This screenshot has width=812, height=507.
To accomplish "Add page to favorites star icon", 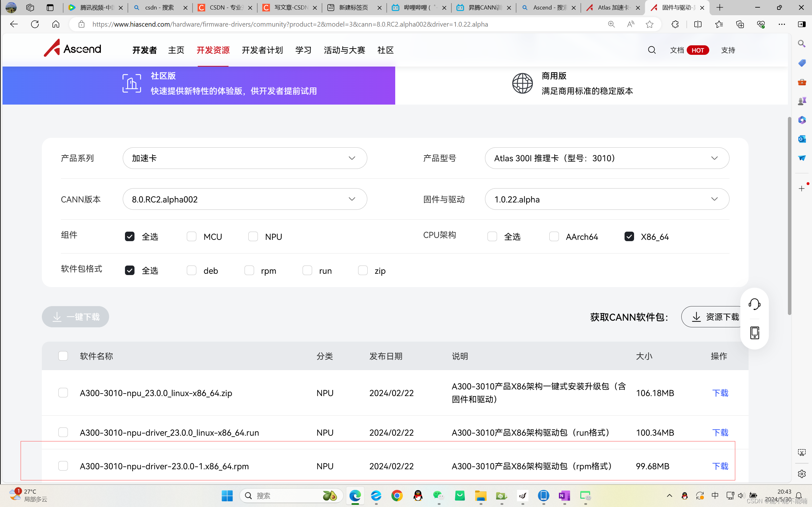I will [650, 24].
